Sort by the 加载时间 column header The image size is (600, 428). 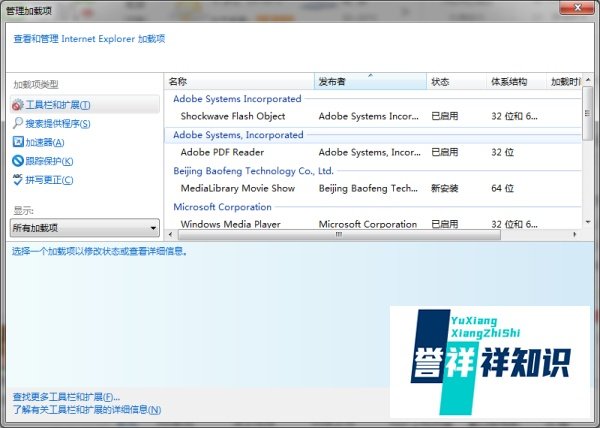[x=564, y=81]
